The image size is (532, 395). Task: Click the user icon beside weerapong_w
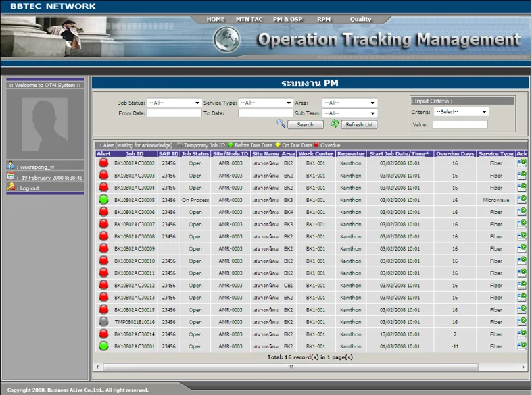click(x=11, y=165)
